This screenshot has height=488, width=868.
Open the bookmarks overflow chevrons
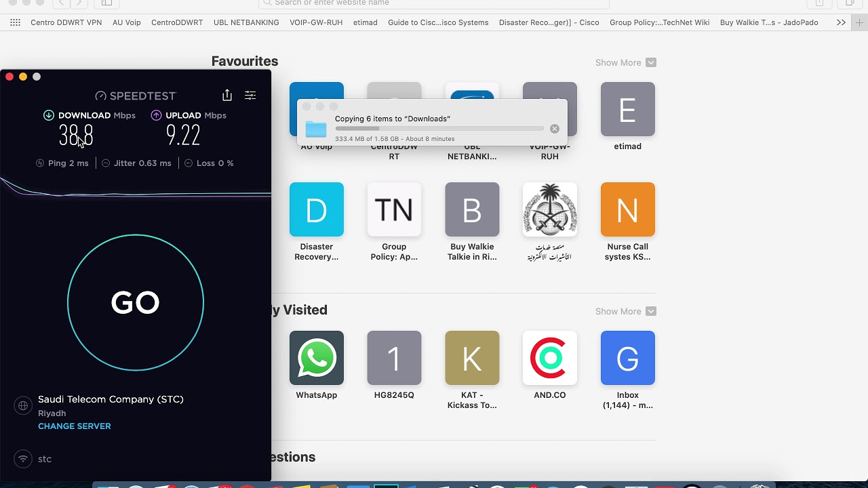(x=841, y=22)
